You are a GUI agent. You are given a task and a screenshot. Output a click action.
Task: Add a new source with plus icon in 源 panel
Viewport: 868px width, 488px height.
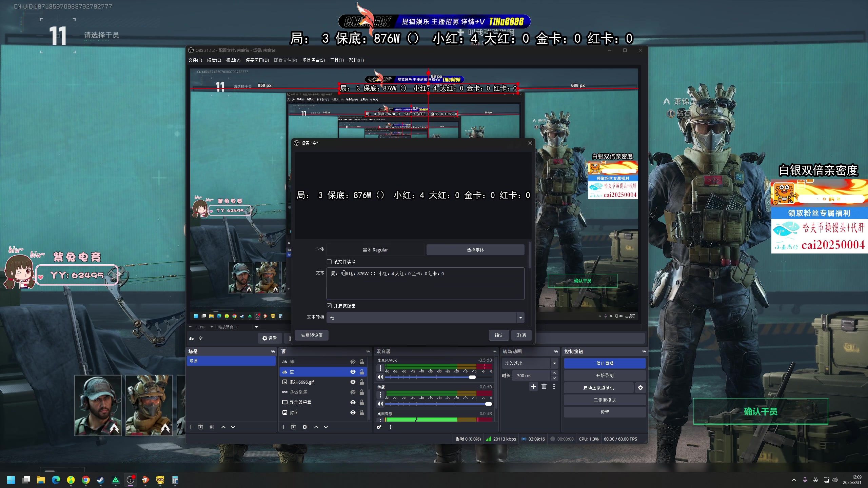tap(284, 427)
